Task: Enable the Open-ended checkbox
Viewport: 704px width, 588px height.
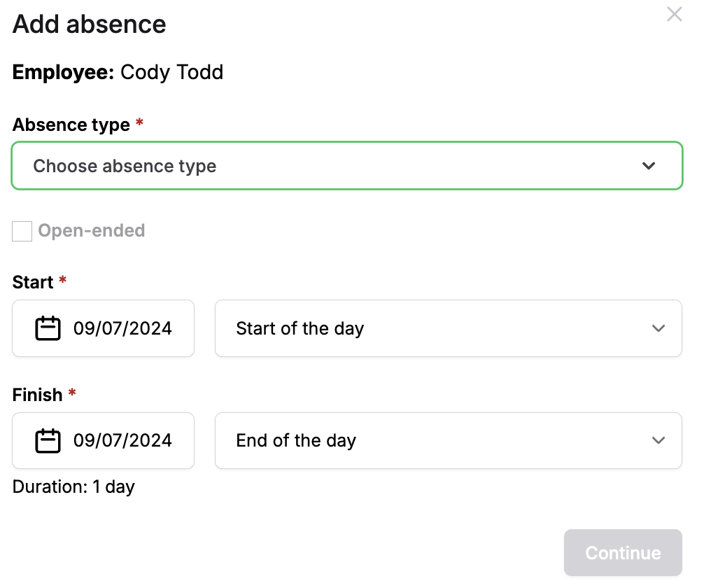Action: click(22, 231)
